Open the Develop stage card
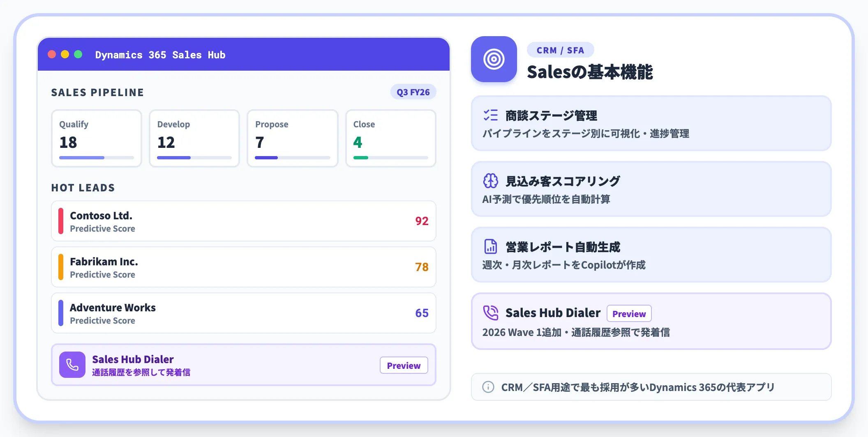Image resolution: width=868 pixels, height=437 pixels. [x=194, y=138]
